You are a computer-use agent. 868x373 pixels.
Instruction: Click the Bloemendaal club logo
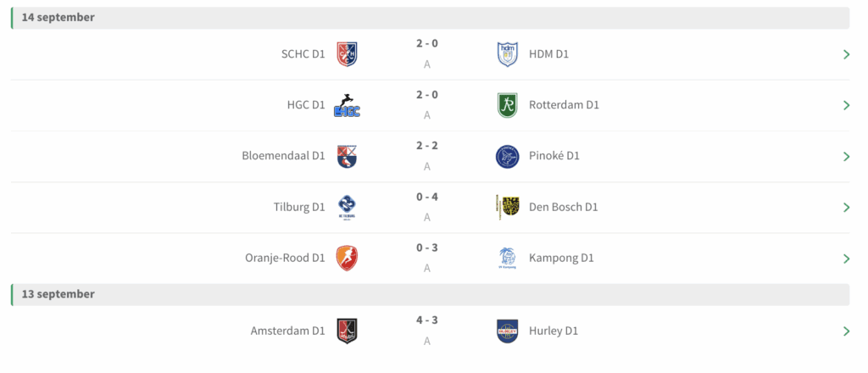coord(347,156)
